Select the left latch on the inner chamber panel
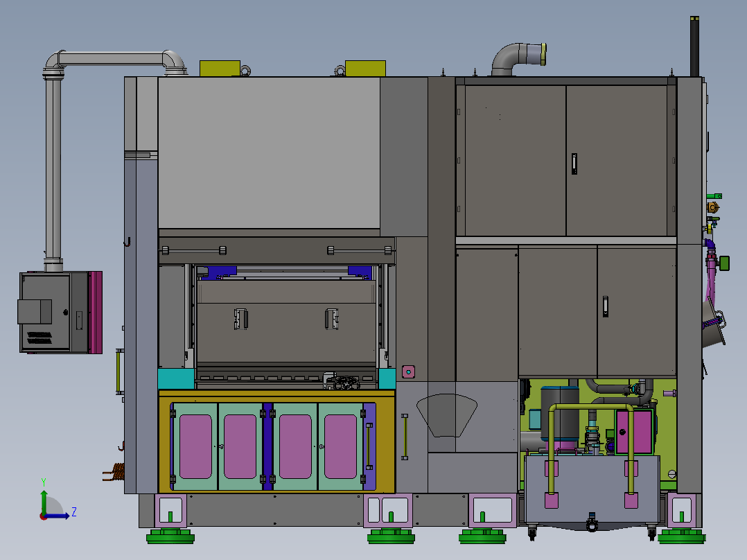The width and height of the screenshot is (747, 560). click(x=240, y=319)
